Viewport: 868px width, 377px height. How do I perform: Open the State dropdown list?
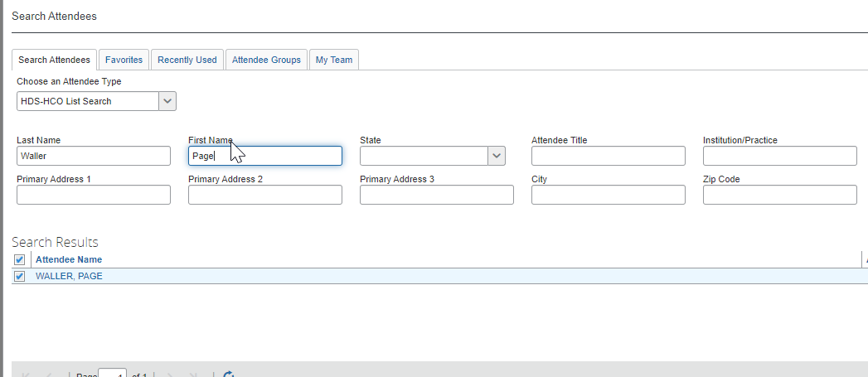pos(497,156)
